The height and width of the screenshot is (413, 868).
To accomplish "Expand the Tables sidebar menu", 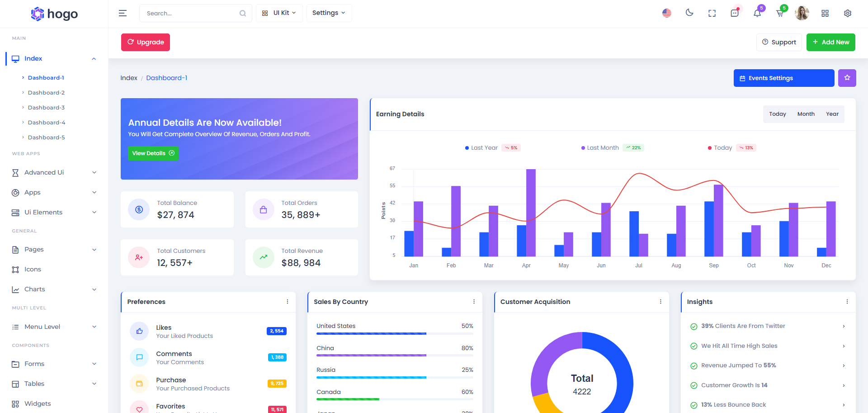I will point(54,384).
